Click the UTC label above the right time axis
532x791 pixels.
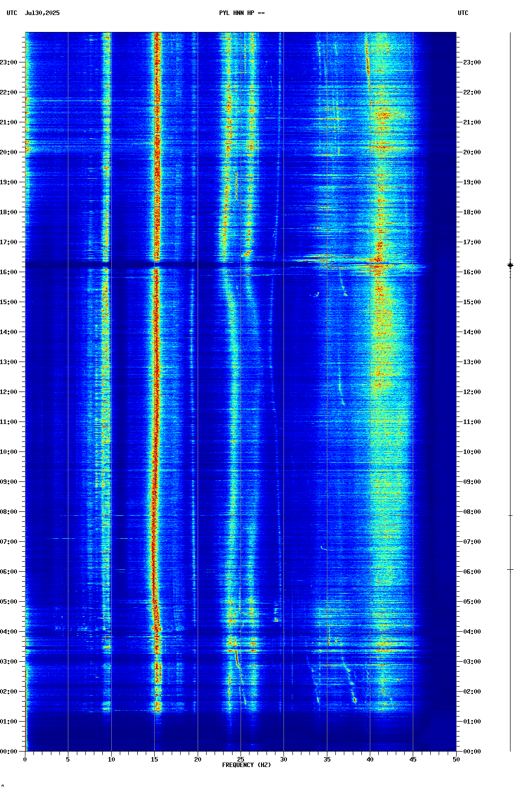463,13
